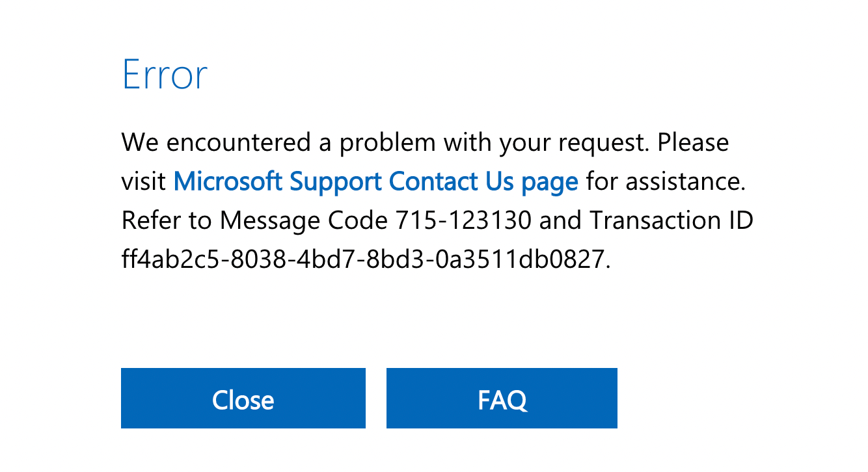Viewport: 868px width, 472px height.
Task: Dismiss the error dialog using Close
Action: pos(243,399)
